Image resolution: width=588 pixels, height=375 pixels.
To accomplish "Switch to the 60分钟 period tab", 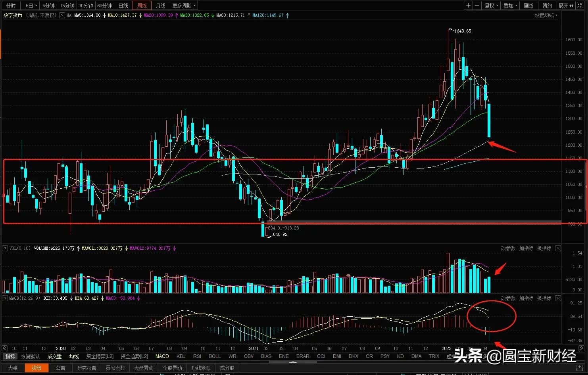I will tap(104, 6).
